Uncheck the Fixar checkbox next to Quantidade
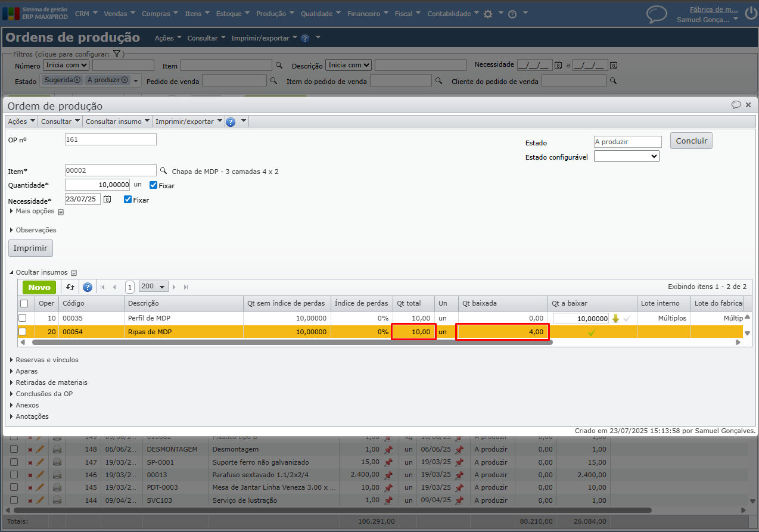This screenshot has width=759, height=532. click(x=154, y=185)
